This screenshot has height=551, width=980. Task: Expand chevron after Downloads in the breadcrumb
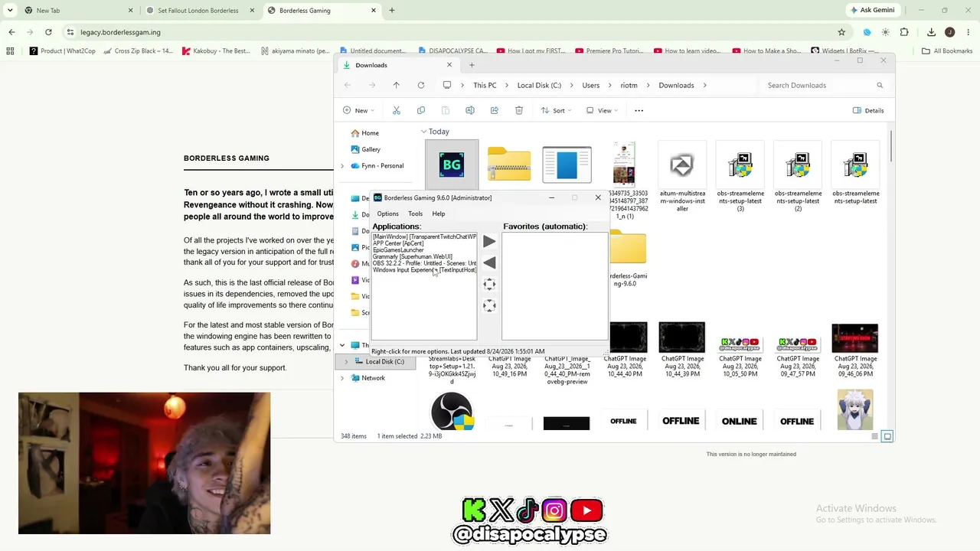click(704, 85)
